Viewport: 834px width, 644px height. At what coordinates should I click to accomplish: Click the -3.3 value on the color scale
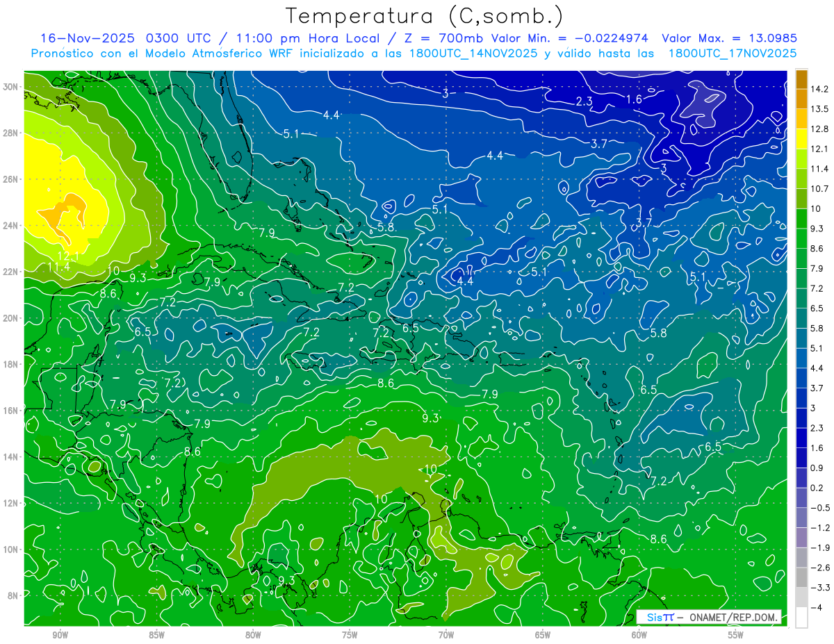pos(820,588)
